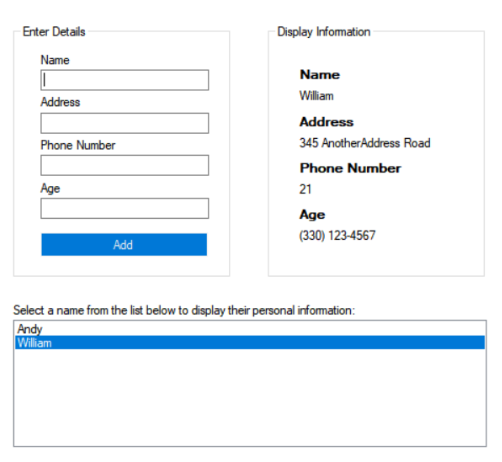Select William in the names list

click(x=250, y=343)
